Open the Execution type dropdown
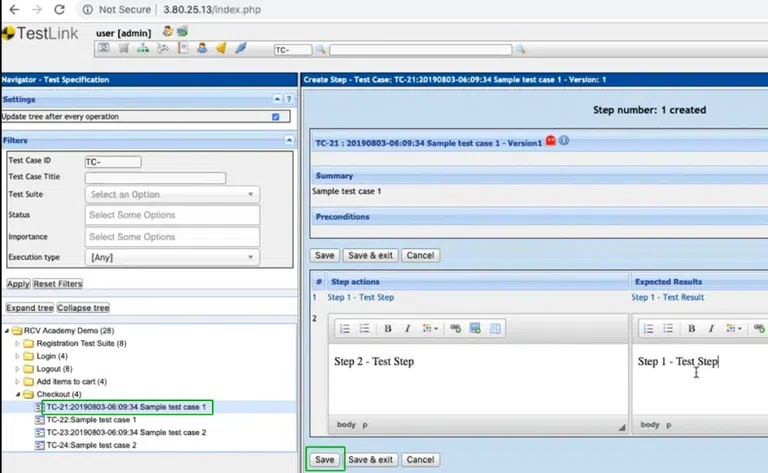 point(172,257)
